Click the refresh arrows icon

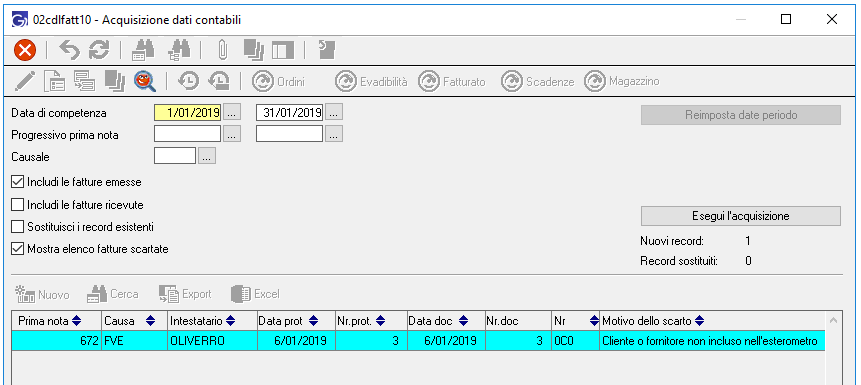click(99, 51)
